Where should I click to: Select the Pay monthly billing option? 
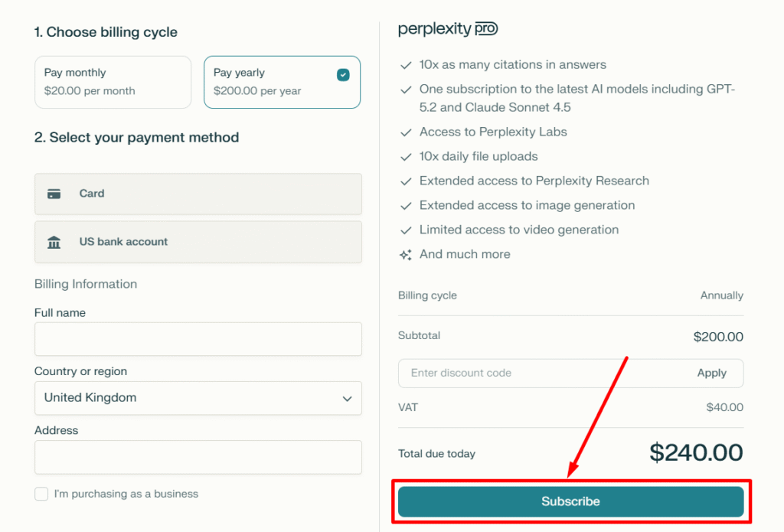(x=113, y=82)
